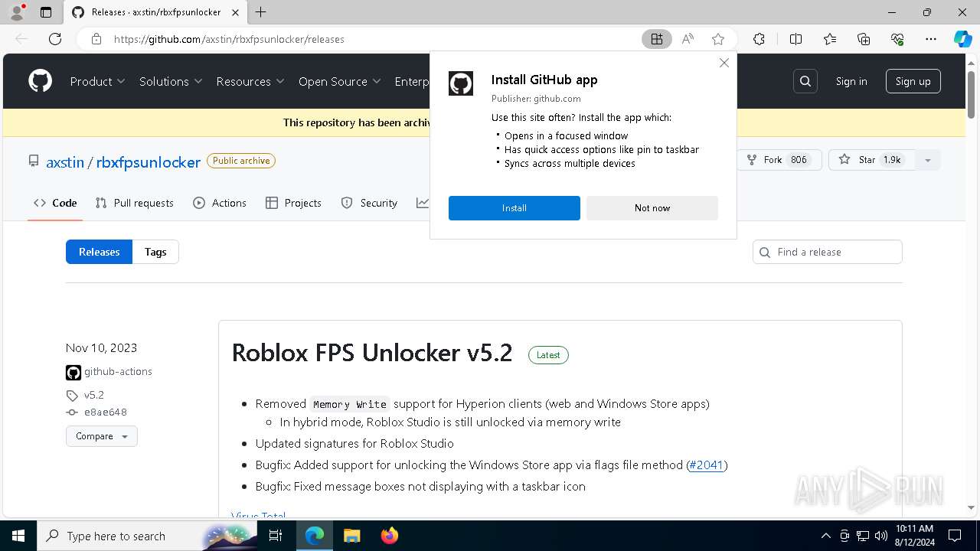980x551 pixels.
Task: Click the site lock info icon
Action: tap(96, 39)
